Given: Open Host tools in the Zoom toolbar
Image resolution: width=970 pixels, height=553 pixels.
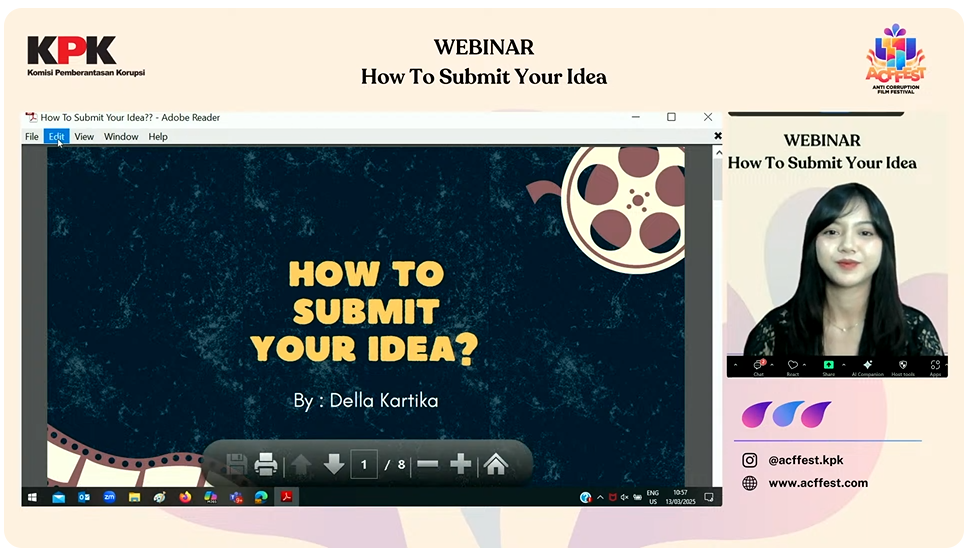Looking at the screenshot, I should pyautogui.click(x=903, y=367).
